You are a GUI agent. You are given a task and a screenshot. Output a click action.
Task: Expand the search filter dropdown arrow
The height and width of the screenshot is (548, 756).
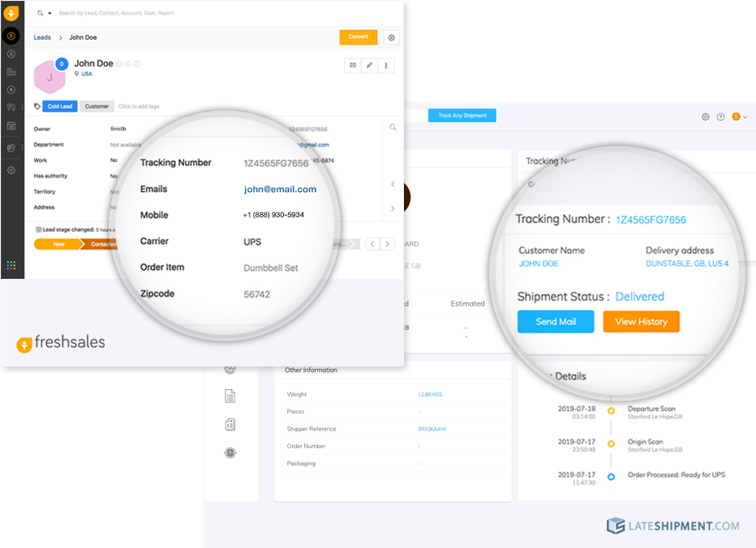[49, 14]
